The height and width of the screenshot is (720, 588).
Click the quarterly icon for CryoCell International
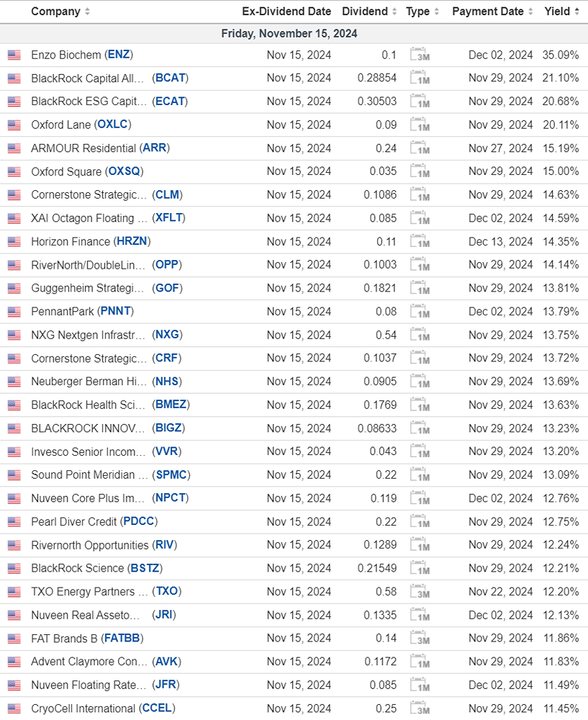coord(420,708)
